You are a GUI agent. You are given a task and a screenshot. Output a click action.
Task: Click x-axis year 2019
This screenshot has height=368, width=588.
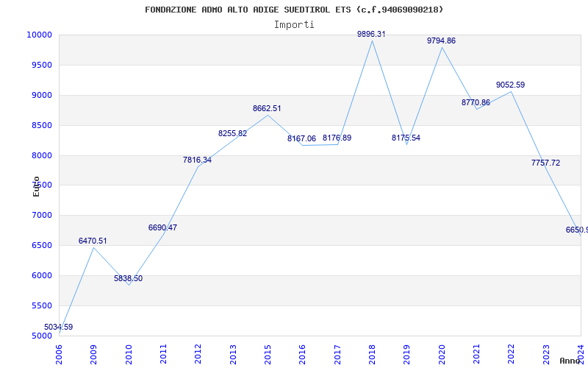point(407,355)
